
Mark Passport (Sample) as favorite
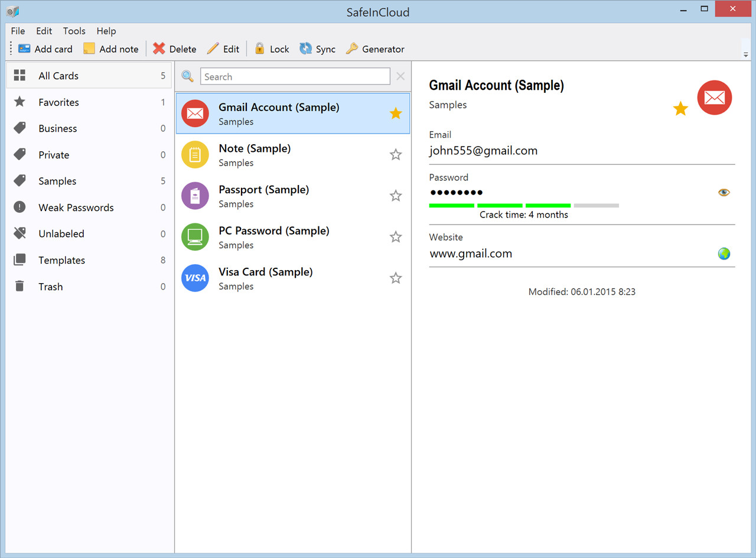click(396, 196)
